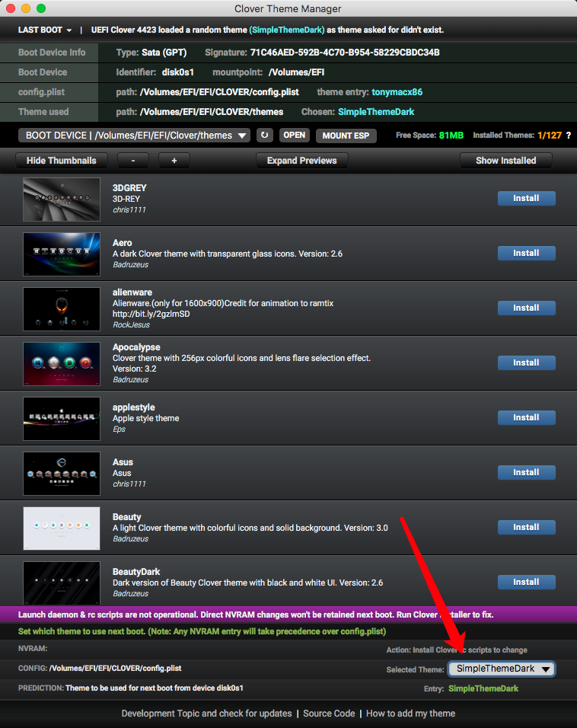Click the Chosen SimpleThemeDark value
The height and width of the screenshot is (728, 577).
[376, 112]
